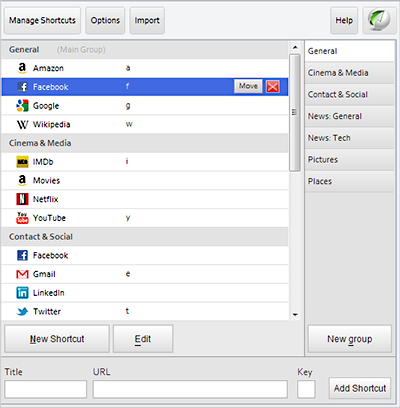Select Pictures group
This screenshot has width=400, height=408.
pos(350,160)
